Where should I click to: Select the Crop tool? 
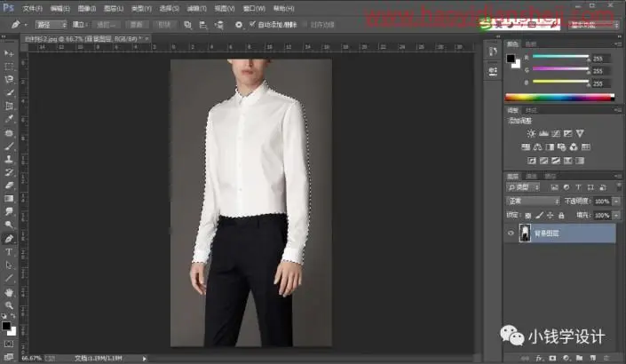[x=9, y=106]
